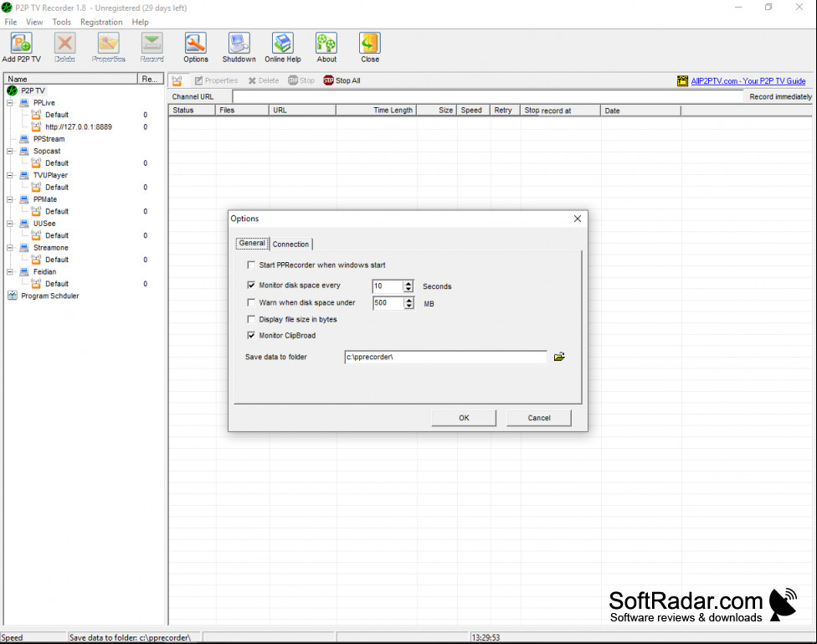This screenshot has height=644, width=817.
Task: Open the Registration menu
Action: coord(101,22)
